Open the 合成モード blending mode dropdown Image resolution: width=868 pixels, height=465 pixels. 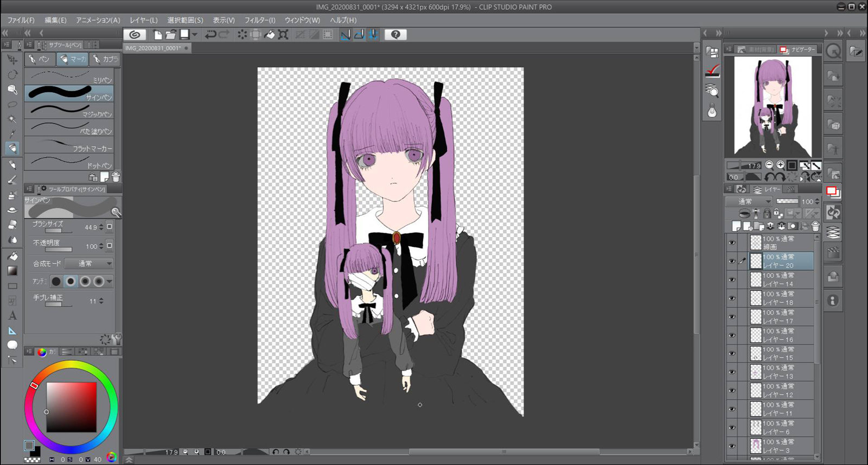pos(89,264)
